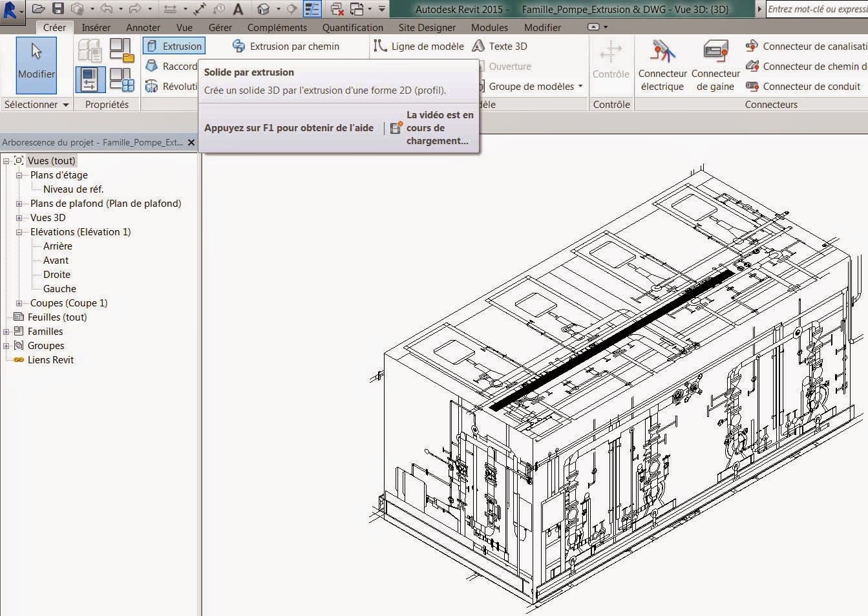The height and width of the screenshot is (616, 868).
Task: Expand the Vues 3D tree node
Action: (19, 218)
